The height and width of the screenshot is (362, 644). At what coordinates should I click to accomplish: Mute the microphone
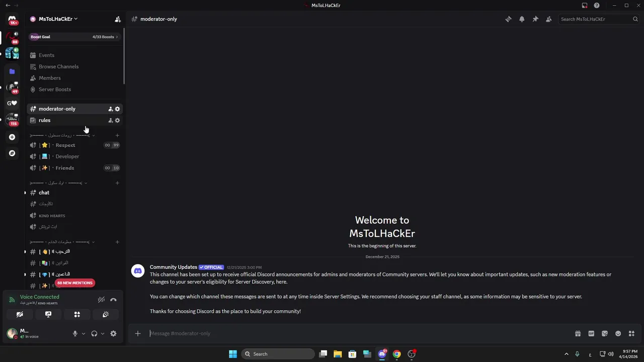point(75,333)
